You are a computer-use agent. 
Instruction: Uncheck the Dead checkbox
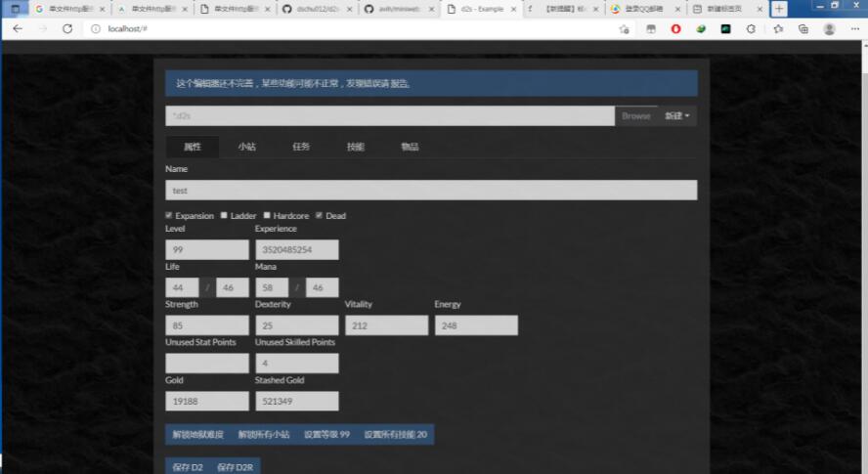320,215
